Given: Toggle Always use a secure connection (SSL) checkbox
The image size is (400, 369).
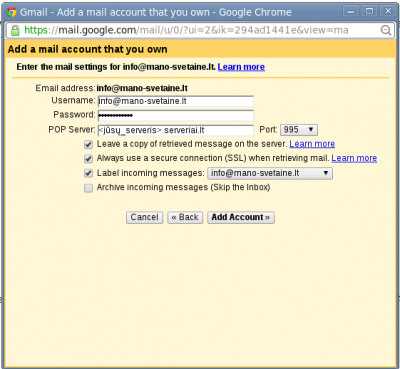Looking at the screenshot, I should point(88,159).
